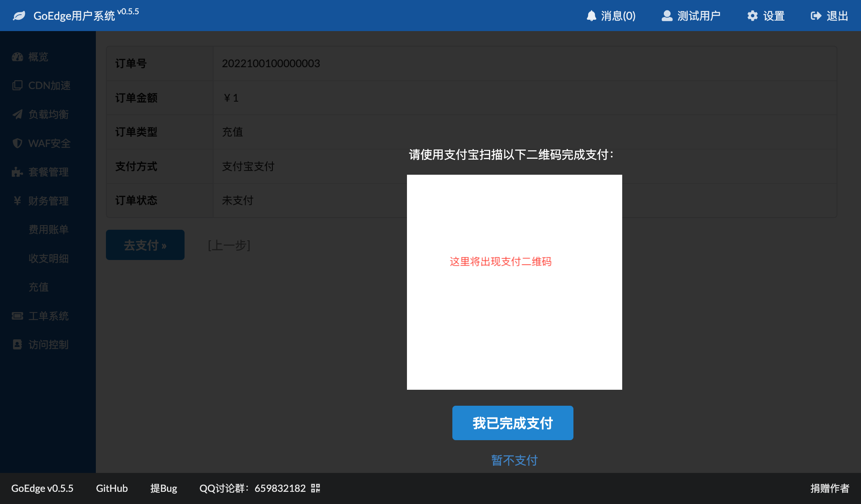Click the 捐赠作者 footer link
This screenshot has width=861, height=504.
pyautogui.click(x=830, y=488)
